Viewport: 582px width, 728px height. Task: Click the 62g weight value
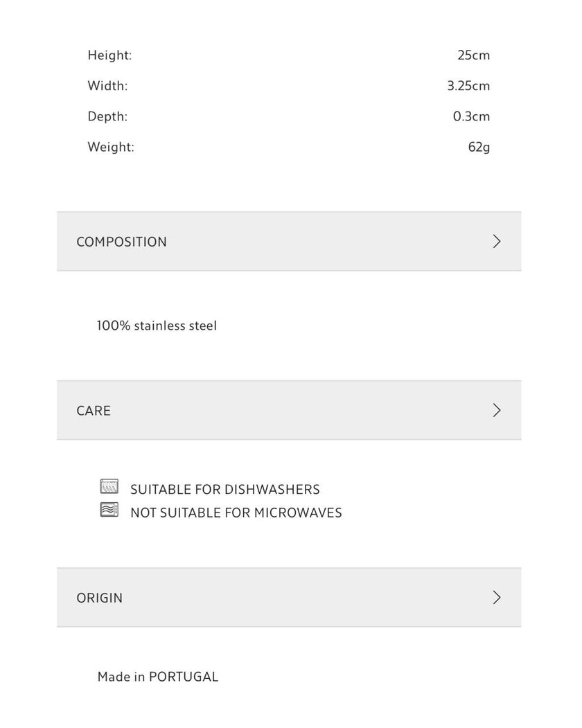pyautogui.click(x=479, y=147)
